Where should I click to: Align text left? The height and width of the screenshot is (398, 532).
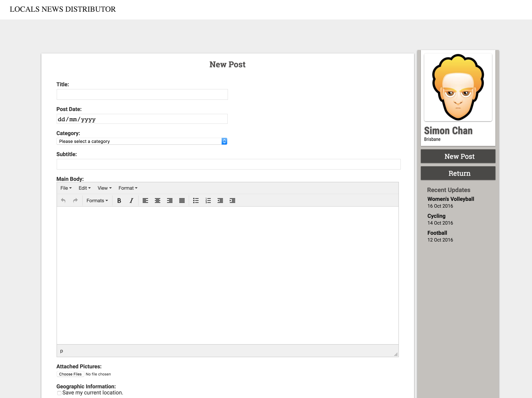(145, 201)
